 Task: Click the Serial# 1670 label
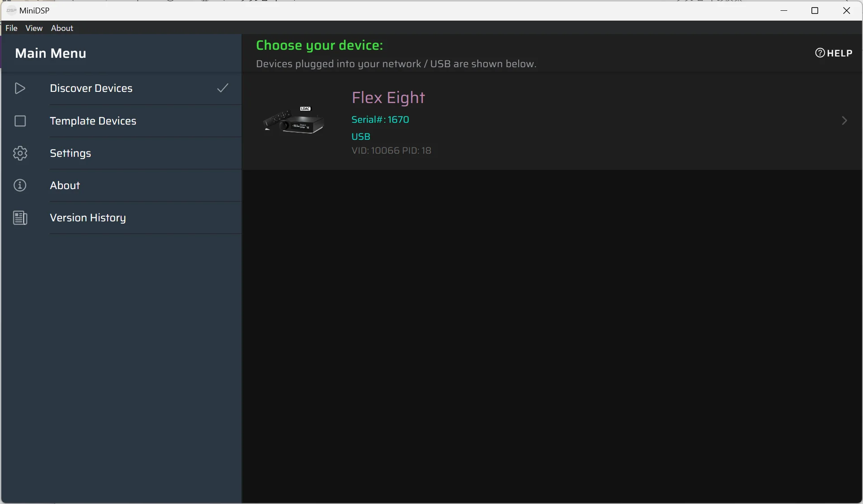380,120
